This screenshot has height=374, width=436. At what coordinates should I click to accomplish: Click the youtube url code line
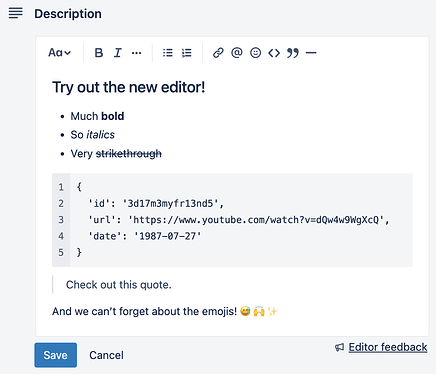[x=239, y=220]
